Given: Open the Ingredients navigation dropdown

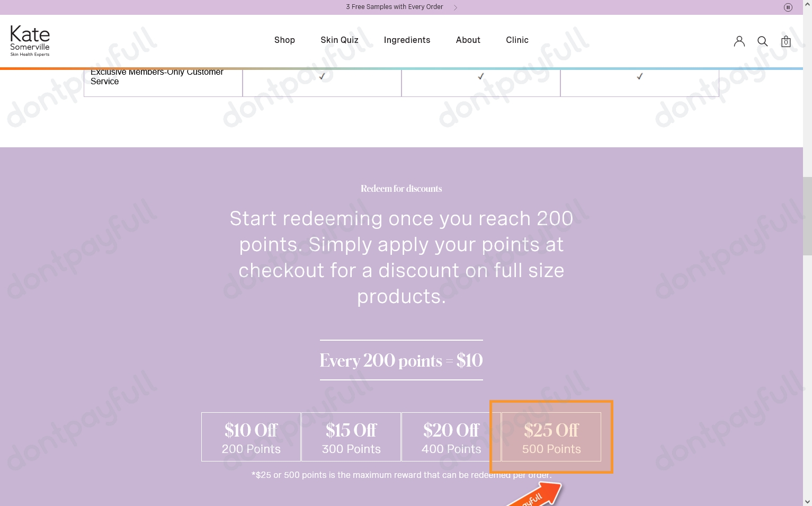Looking at the screenshot, I should tap(407, 40).
